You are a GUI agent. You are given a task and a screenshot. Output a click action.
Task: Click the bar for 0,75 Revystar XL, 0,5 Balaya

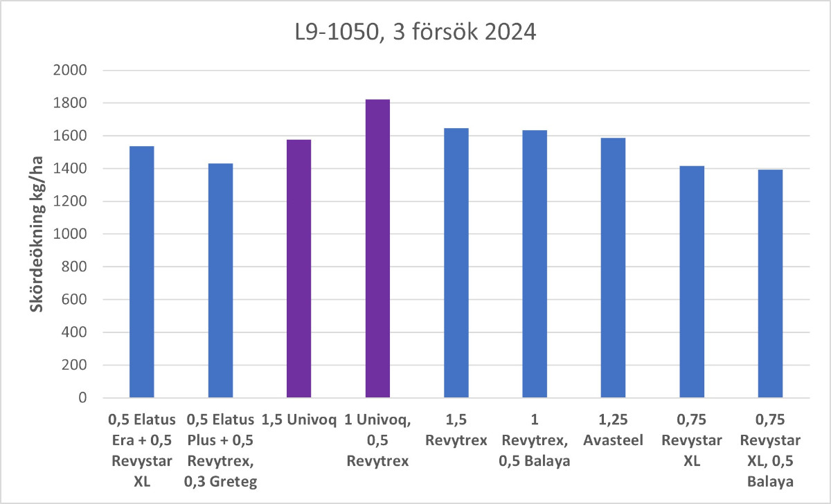pos(770,284)
